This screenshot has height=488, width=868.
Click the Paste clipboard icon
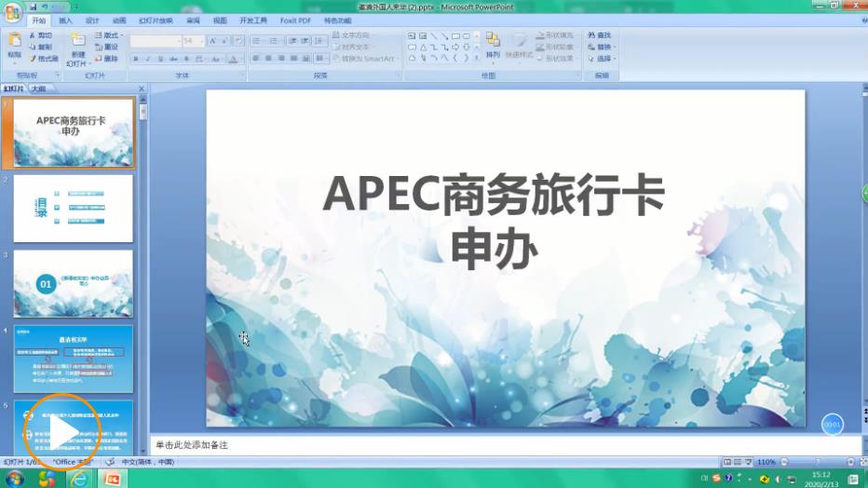click(14, 40)
